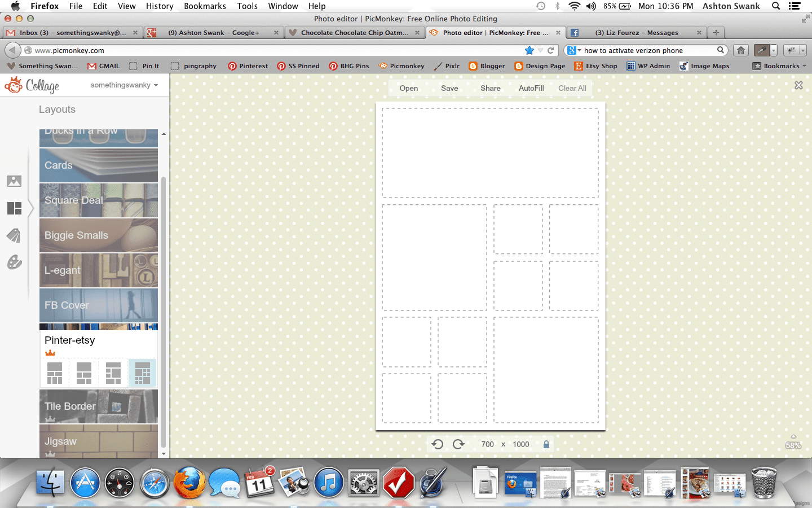Screen dimensions: 812x508
Task: Click the 58% zoom control
Action: (x=793, y=445)
